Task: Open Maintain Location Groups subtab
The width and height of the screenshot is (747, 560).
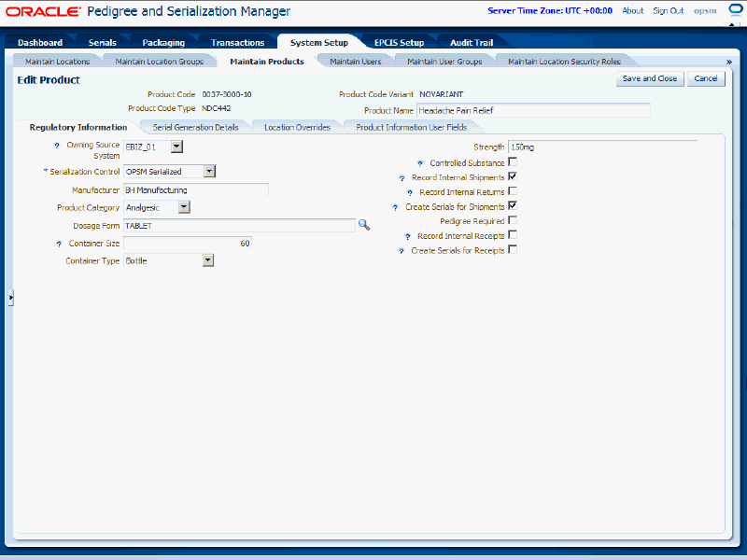Action: [x=159, y=62]
